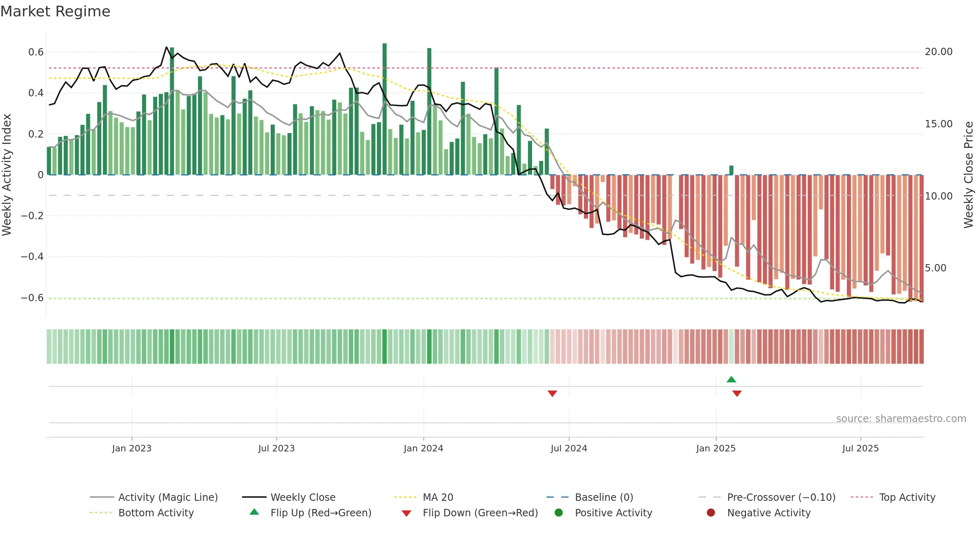Click the 0.6 activity axis label
Viewport: 980px width, 551px height.
tap(36, 52)
